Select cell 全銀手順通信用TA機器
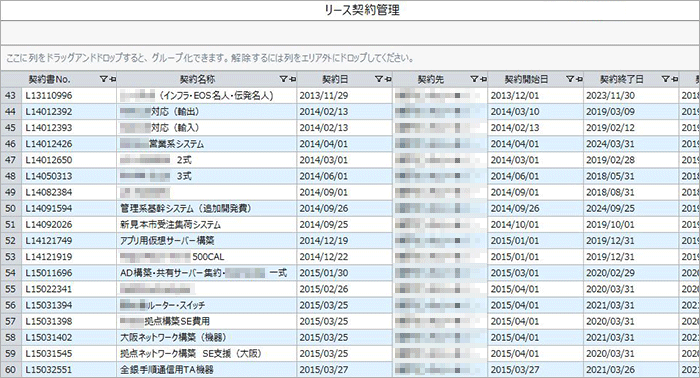 pos(207,370)
